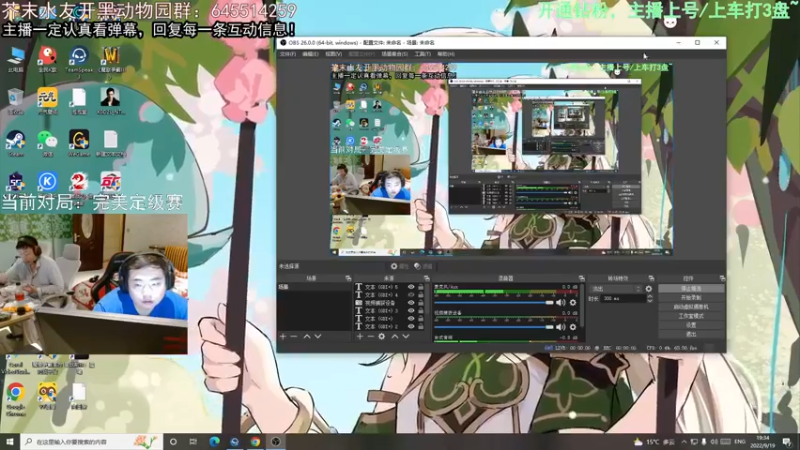Viewport: 800px width, 450px height.
Task: Toggle visibility of 文本 (GDI+) 5
Action: (x=411, y=287)
